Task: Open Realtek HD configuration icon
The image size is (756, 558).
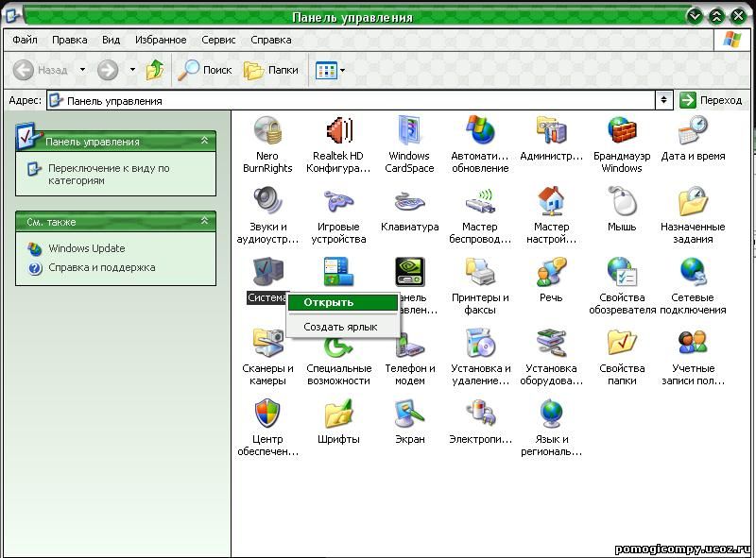Action: 338,130
